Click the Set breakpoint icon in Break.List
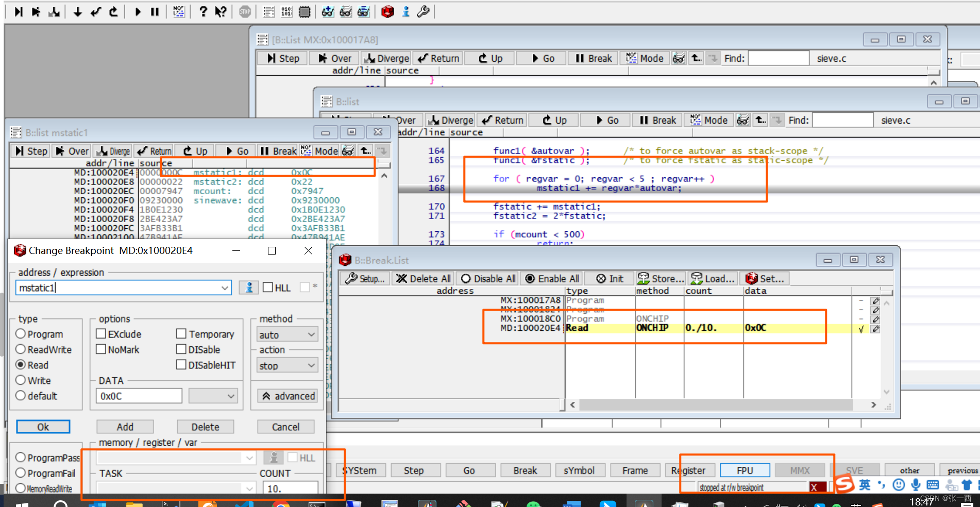Viewport: 980px width, 507px height. (765, 279)
